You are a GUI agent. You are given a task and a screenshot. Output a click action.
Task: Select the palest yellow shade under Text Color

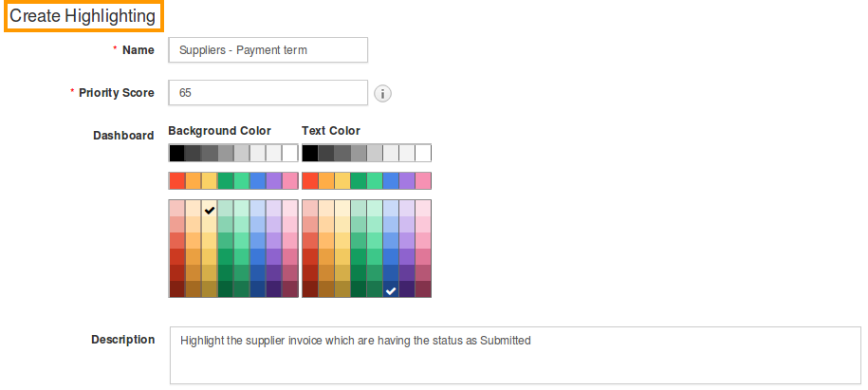(x=342, y=209)
